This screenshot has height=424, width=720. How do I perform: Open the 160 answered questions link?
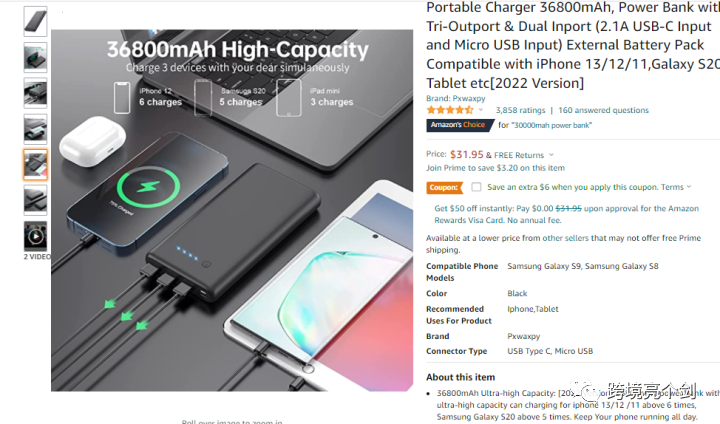click(x=603, y=110)
